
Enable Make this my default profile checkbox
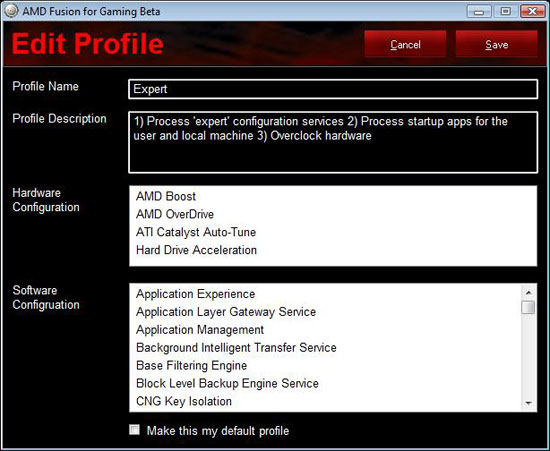pyautogui.click(x=134, y=430)
